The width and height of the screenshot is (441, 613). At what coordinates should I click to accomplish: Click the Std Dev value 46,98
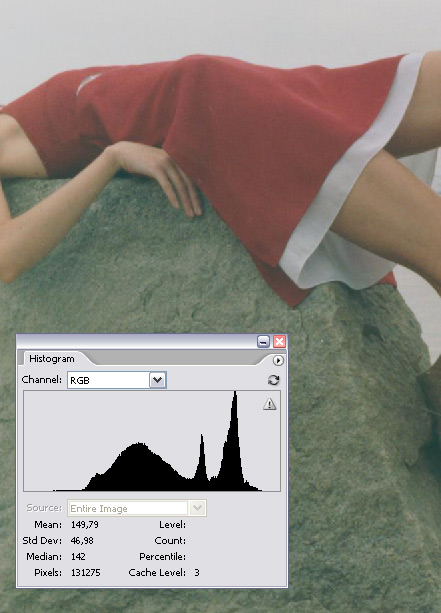(82, 541)
